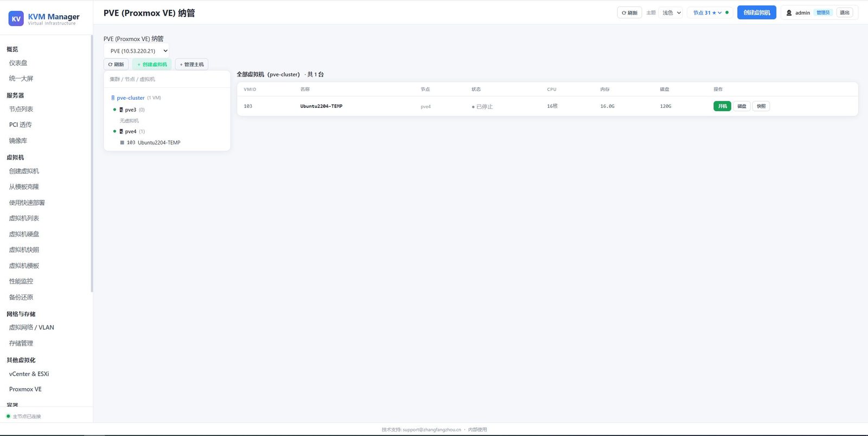Click Ubuntu2204-TEMP name in the table

pyautogui.click(x=321, y=106)
